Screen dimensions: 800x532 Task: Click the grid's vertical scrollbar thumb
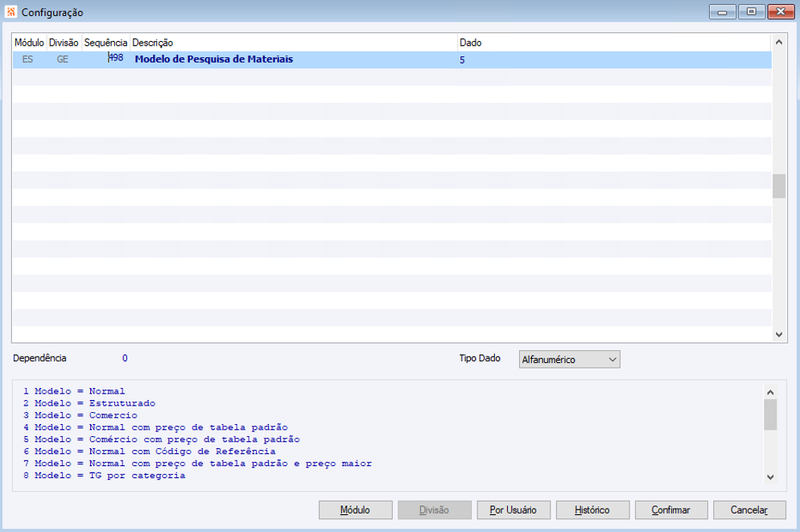pos(779,186)
